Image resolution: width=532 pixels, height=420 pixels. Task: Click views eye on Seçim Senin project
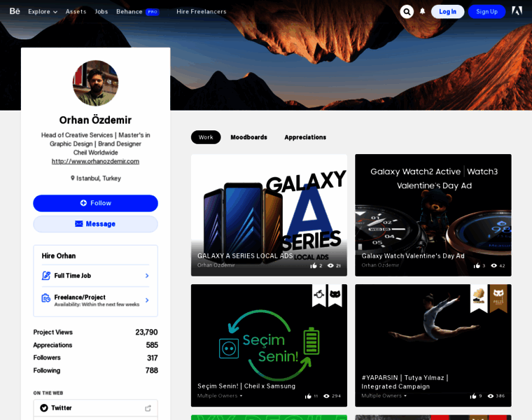pyautogui.click(x=326, y=396)
